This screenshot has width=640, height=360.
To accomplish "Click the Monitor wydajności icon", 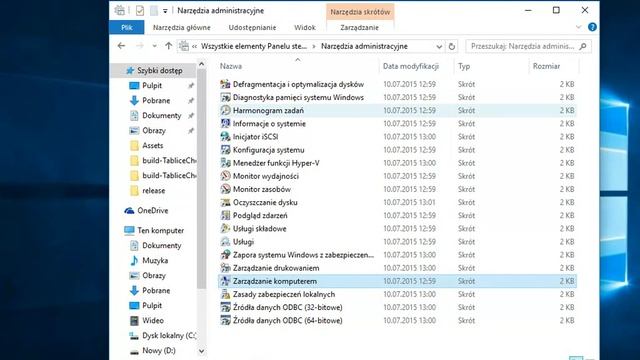I will click(225, 176).
